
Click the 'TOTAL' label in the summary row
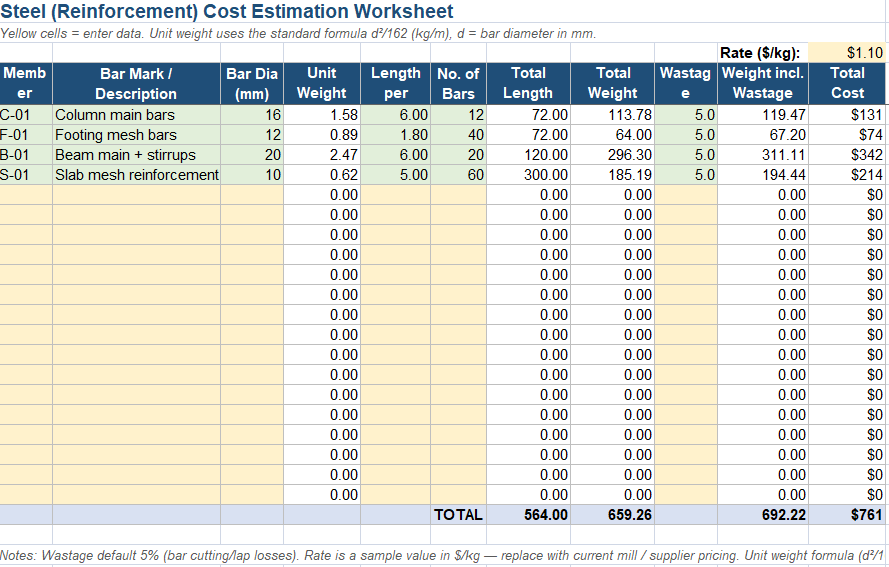[x=458, y=515]
